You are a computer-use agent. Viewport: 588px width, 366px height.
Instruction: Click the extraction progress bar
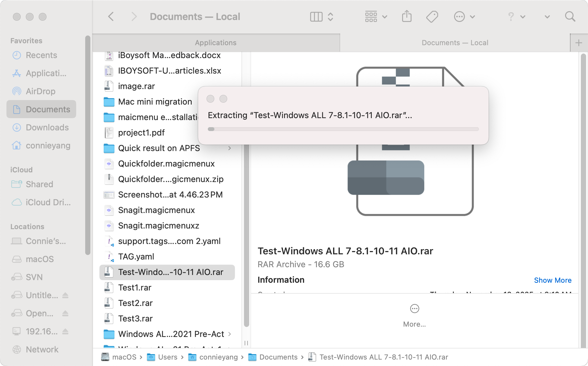click(x=343, y=129)
